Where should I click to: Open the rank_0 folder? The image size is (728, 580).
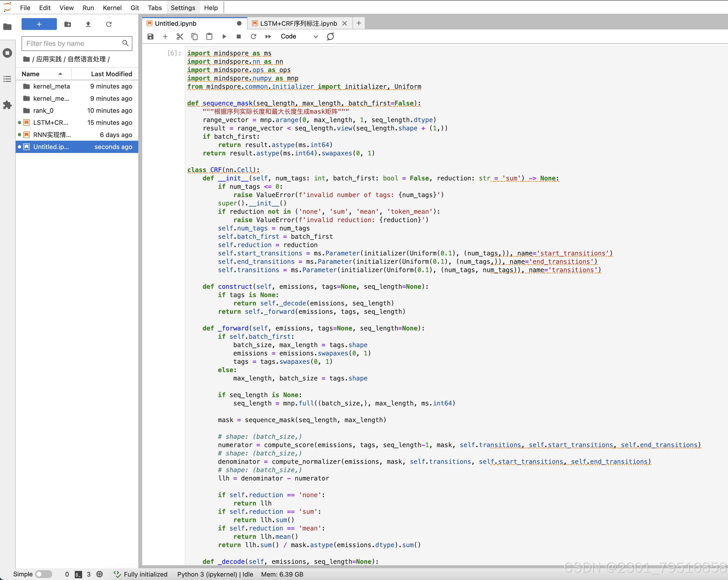(43, 110)
